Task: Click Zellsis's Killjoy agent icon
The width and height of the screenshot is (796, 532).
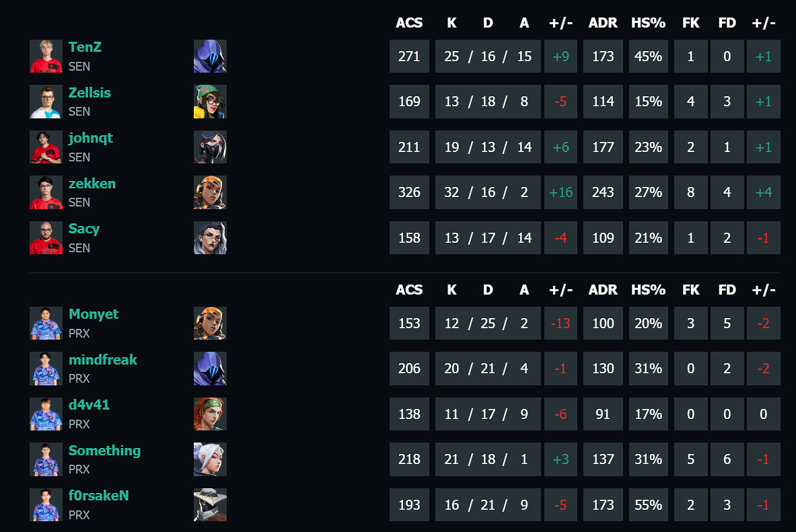Action: [x=210, y=102]
